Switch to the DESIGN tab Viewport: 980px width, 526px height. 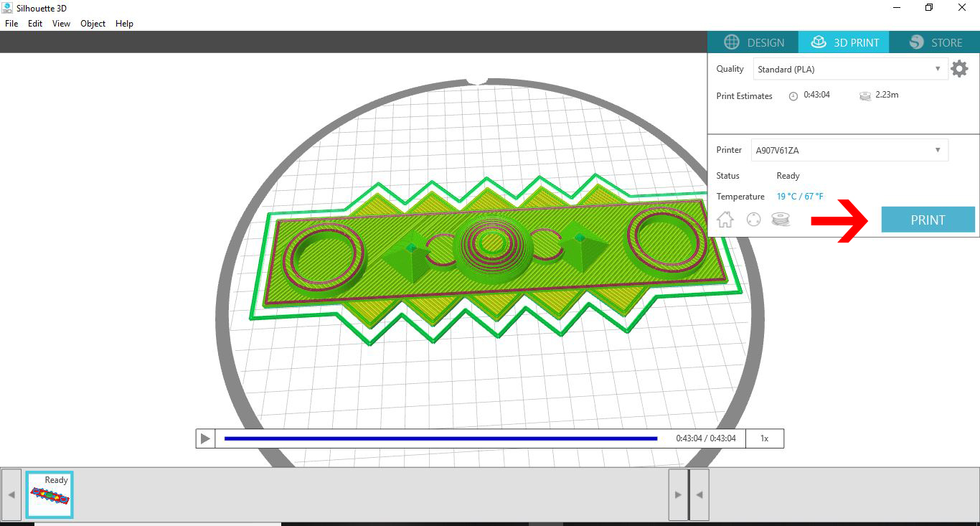point(753,42)
